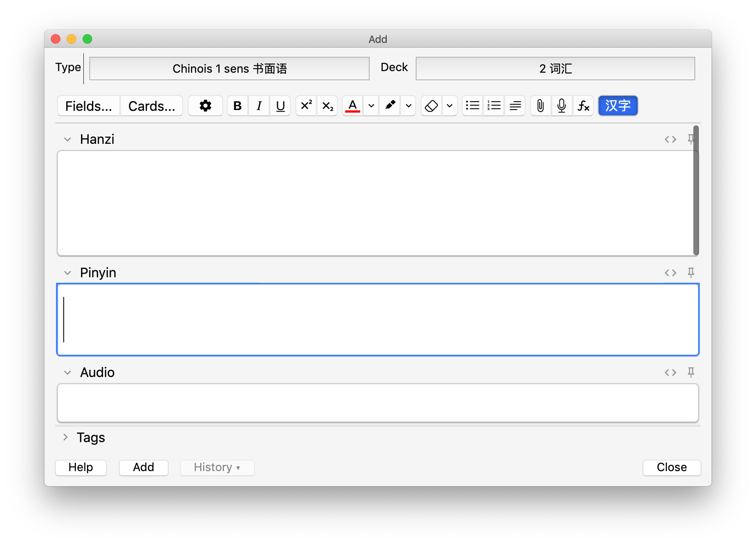Screen dimensions: 756x545
Task: Expand the Tags section
Action: point(66,437)
